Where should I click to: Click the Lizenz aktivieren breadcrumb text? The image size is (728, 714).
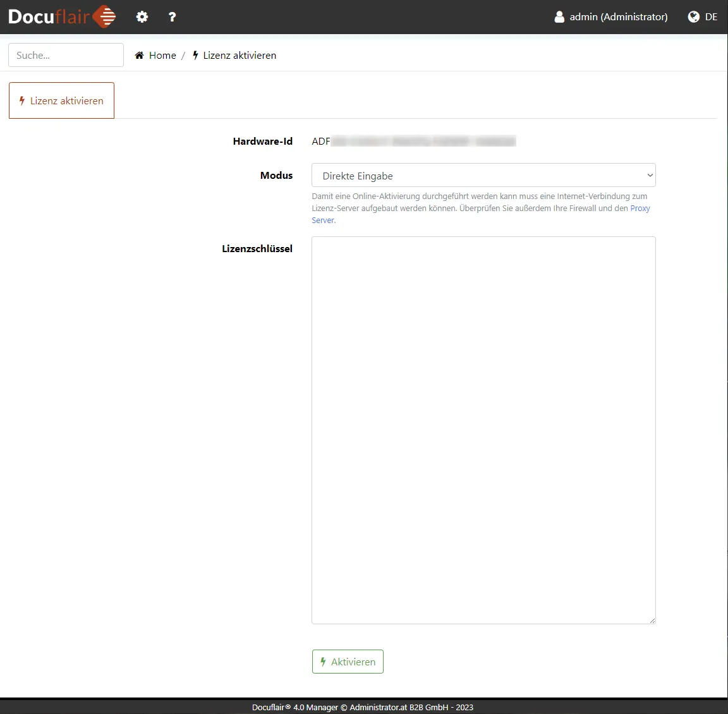click(240, 56)
